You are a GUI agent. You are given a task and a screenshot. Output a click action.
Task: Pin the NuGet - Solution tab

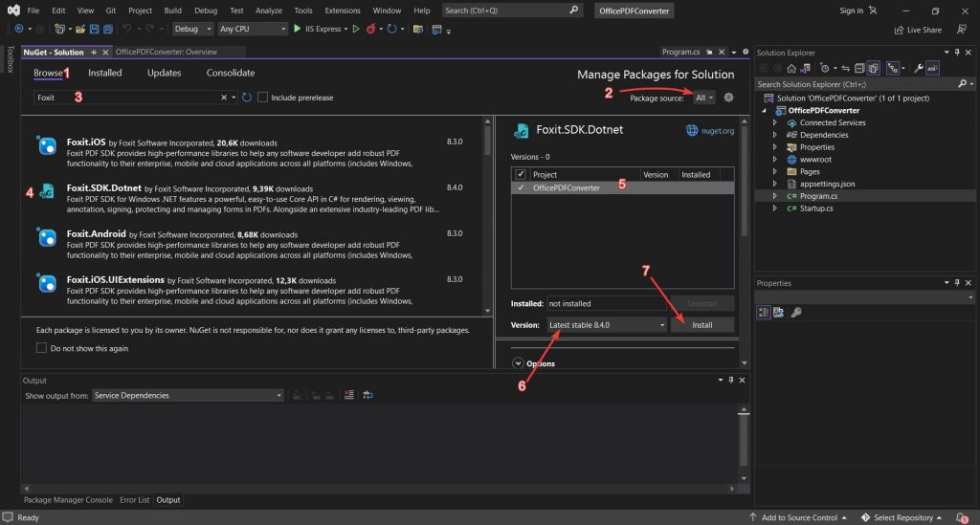(94, 52)
